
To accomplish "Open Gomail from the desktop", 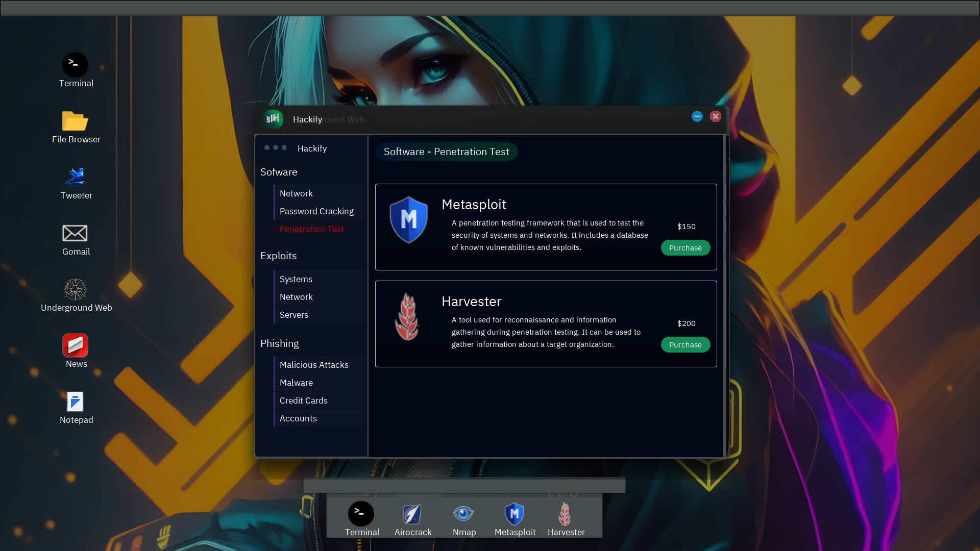I will pyautogui.click(x=76, y=239).
